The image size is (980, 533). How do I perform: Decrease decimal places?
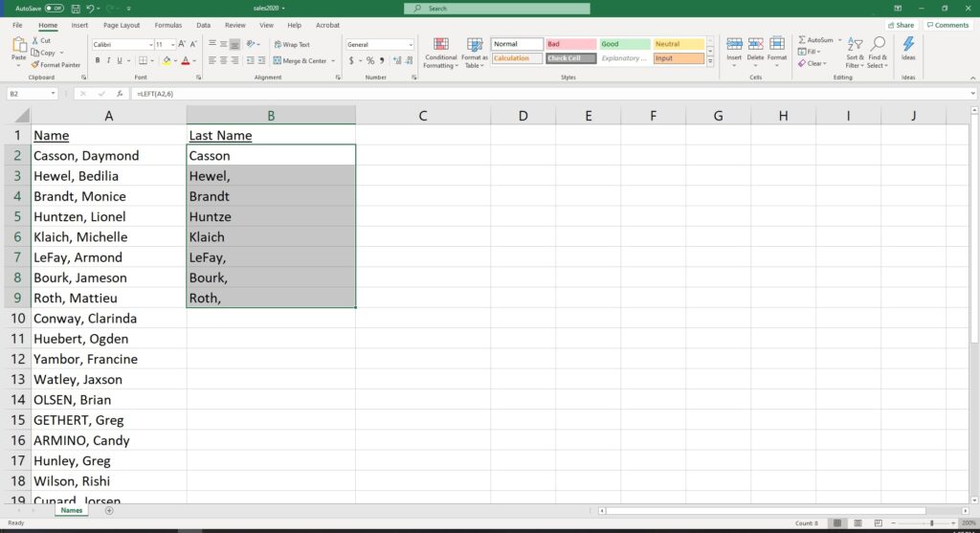click(409, 60)
